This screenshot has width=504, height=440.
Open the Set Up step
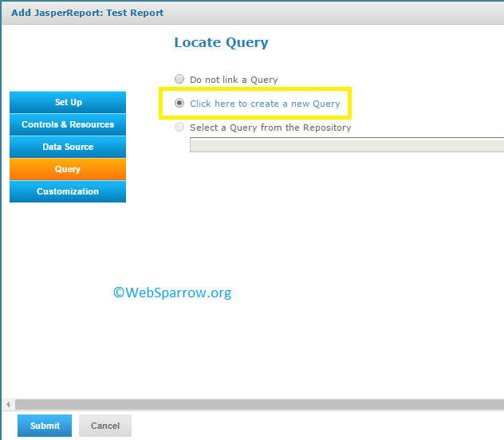tap(68, 102)
